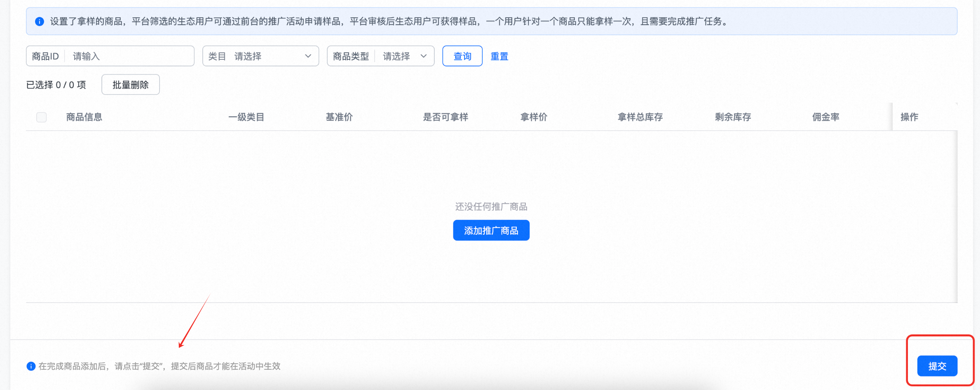This screenshot has width=980, height=390.
Task: Click the info icon beside the submit tip text
Action: pos(30,366)
